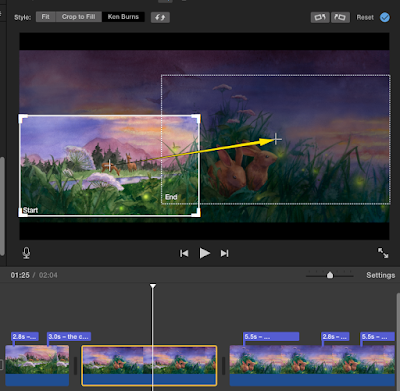Screen dimensions: 400x391
Task: Click the transition marker before the highlighted clip
Action: pos(75,365)
